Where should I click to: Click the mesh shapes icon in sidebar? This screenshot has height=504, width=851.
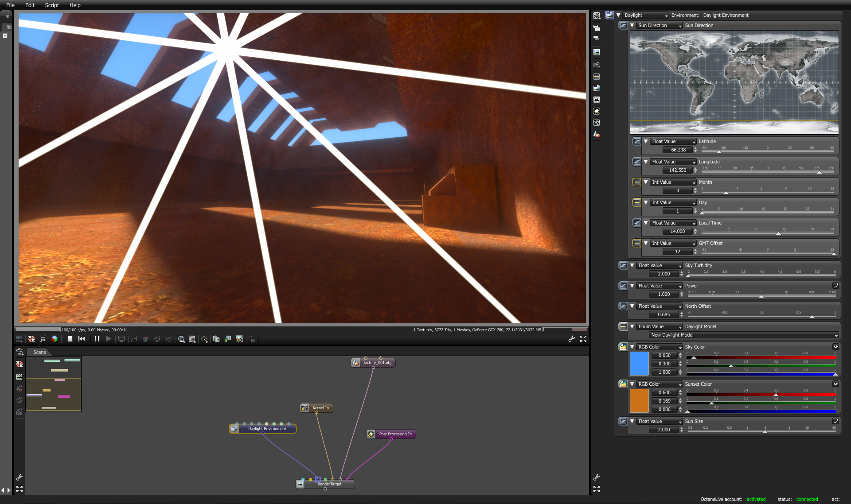pos(597,134)
